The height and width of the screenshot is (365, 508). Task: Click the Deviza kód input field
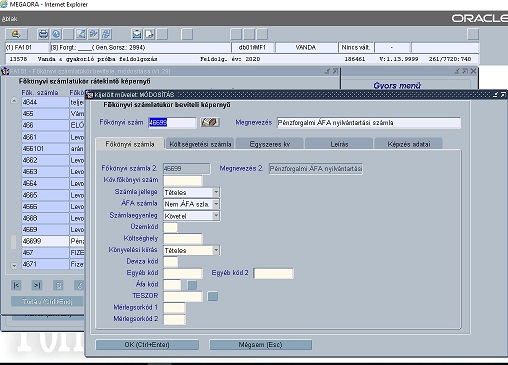[171, 261]
